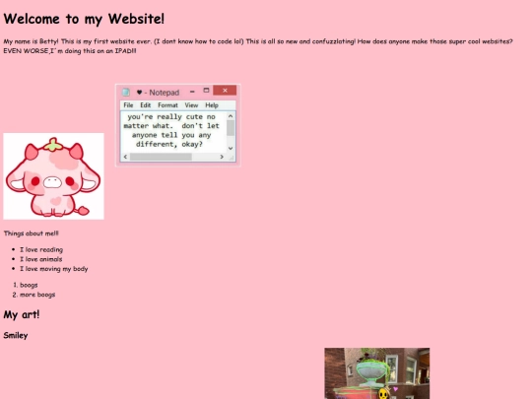Image resolution: width=532 pixels, height=399 pixels.
Task: Click the Notepad maximize button
Action: [x=206, y=91]
